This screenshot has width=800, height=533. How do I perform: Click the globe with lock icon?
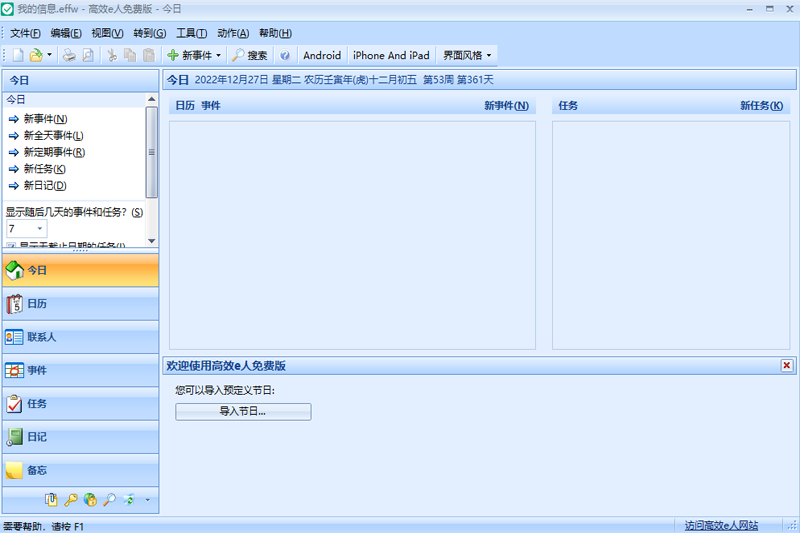tap(90, 500)
